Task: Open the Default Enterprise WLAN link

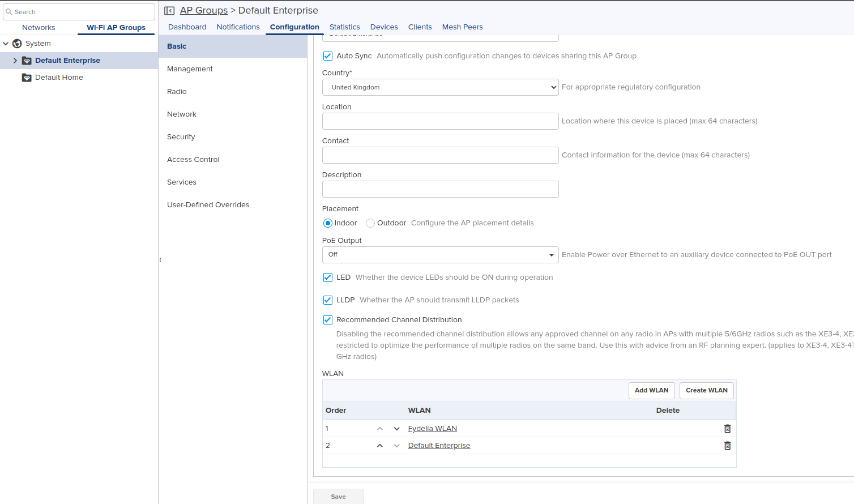Action: (x=439, y=446)
